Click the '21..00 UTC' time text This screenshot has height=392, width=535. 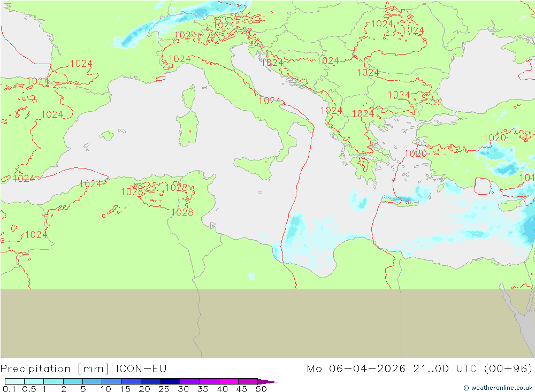tap(446, 369)
